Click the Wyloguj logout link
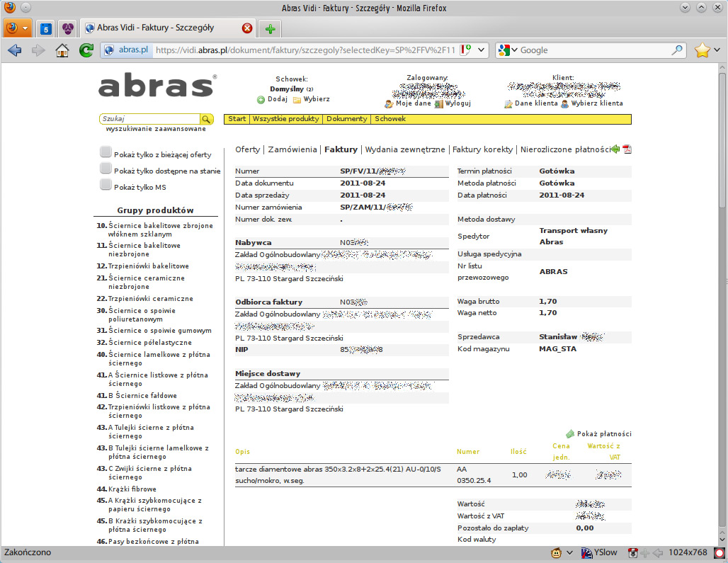 pos(457,103)
